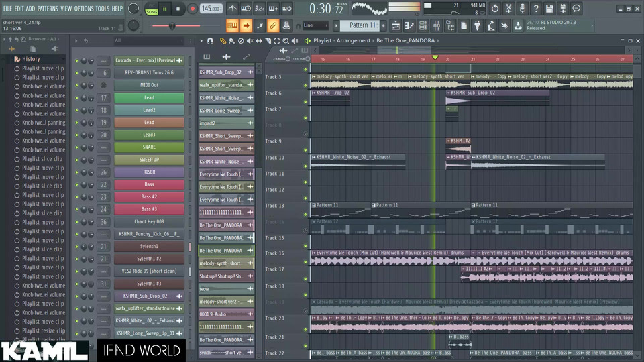This screenshot has width=644, height=362.
Task: Switch PAT/SONG mode toggle
Action: click(x=152, y=9)
